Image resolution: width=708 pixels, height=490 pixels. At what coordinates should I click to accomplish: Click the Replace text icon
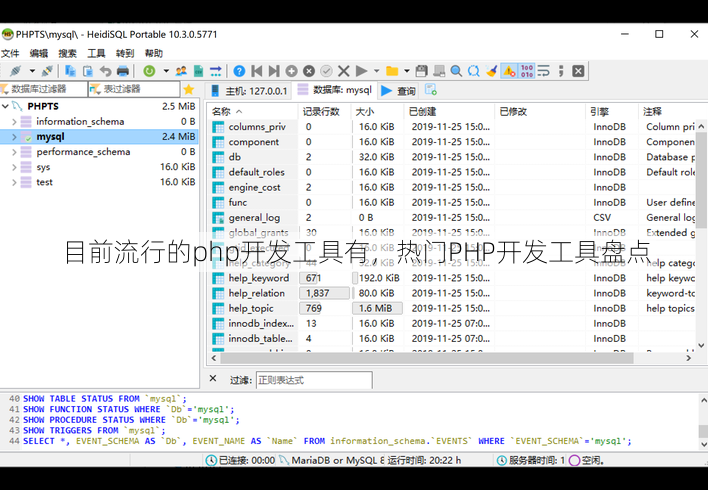pos(474,71)
